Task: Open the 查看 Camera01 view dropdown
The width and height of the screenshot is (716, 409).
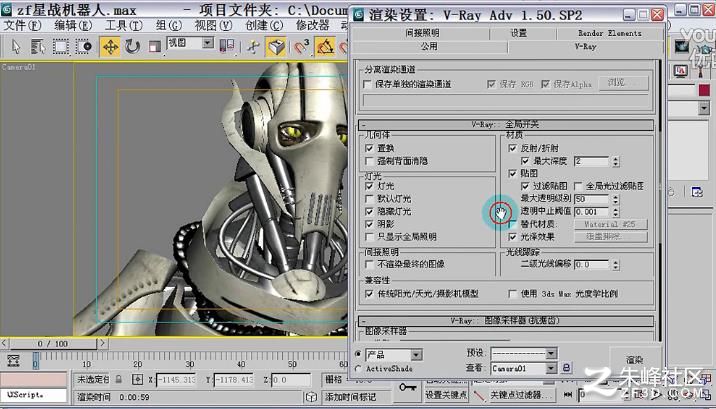Action: click(x=552, y=368)
